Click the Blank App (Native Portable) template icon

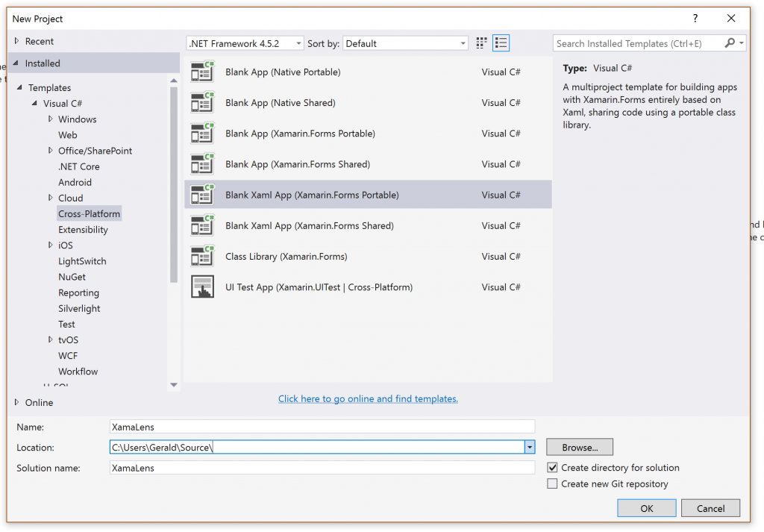tap(202, 72)
